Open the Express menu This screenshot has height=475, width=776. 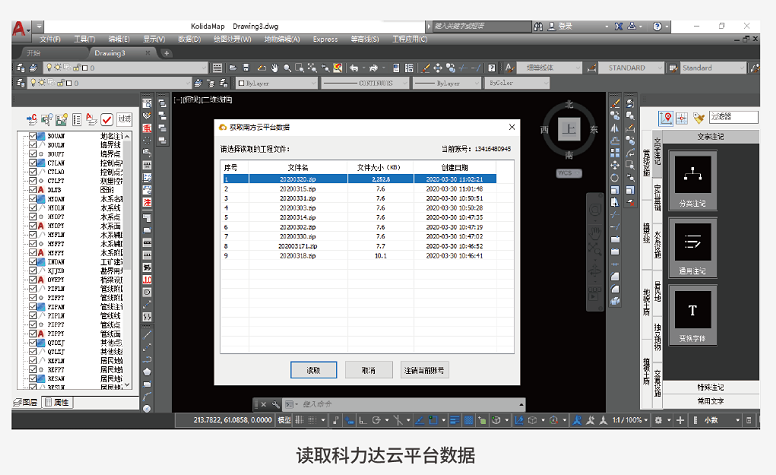tap(325, 39)
